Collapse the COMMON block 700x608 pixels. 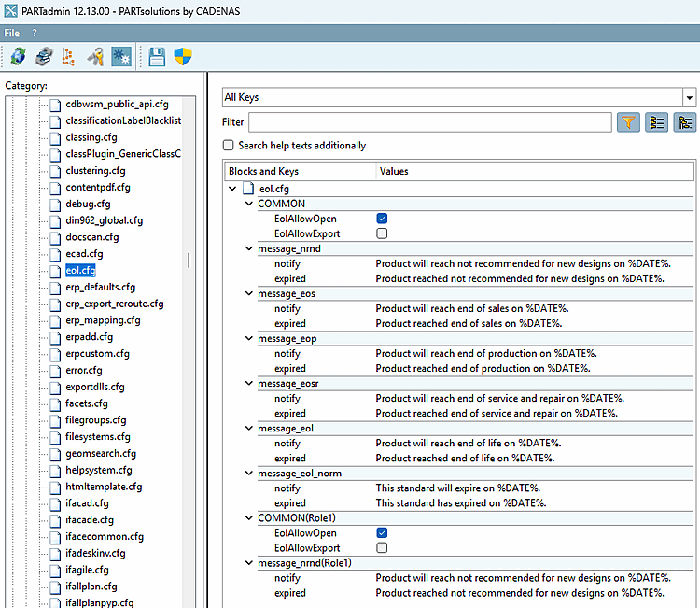click(249, 204)
